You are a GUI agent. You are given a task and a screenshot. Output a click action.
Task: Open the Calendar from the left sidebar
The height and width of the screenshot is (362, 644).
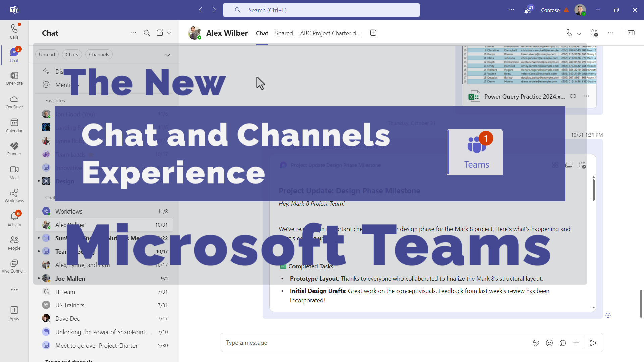coord(14,125)
